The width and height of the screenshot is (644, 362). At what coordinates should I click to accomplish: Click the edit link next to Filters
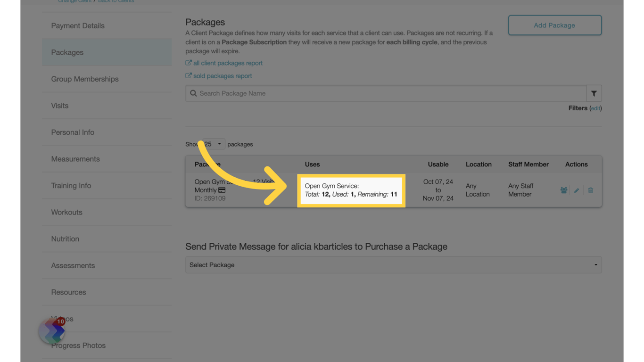[595, 108]
